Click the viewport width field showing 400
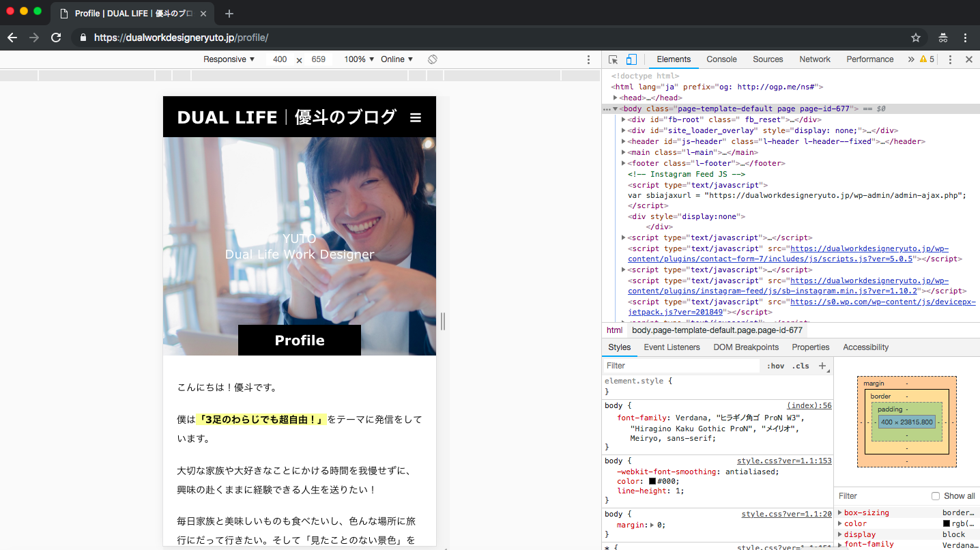The height and width of the screenshot is (550, 980). coord(280,59)
